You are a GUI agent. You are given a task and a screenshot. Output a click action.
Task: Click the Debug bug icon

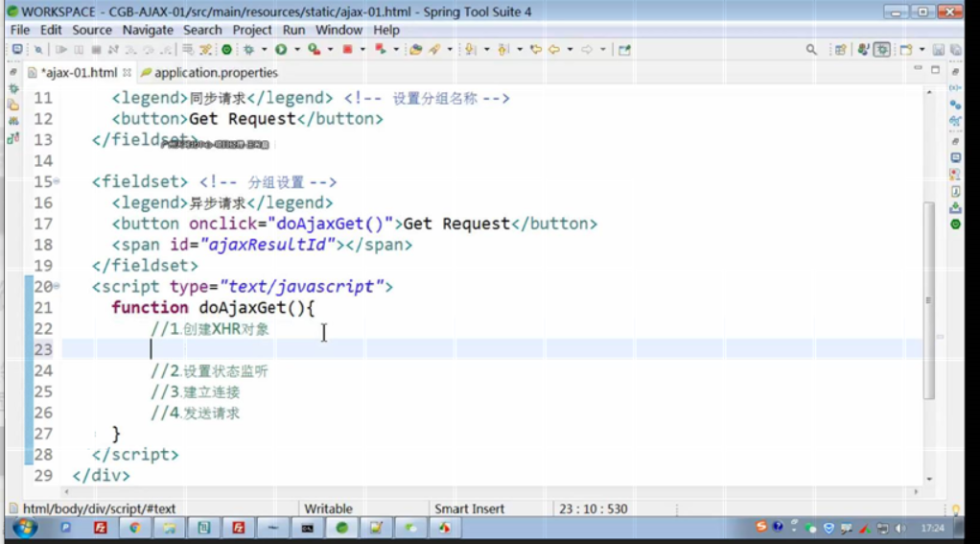pos(248,49)
